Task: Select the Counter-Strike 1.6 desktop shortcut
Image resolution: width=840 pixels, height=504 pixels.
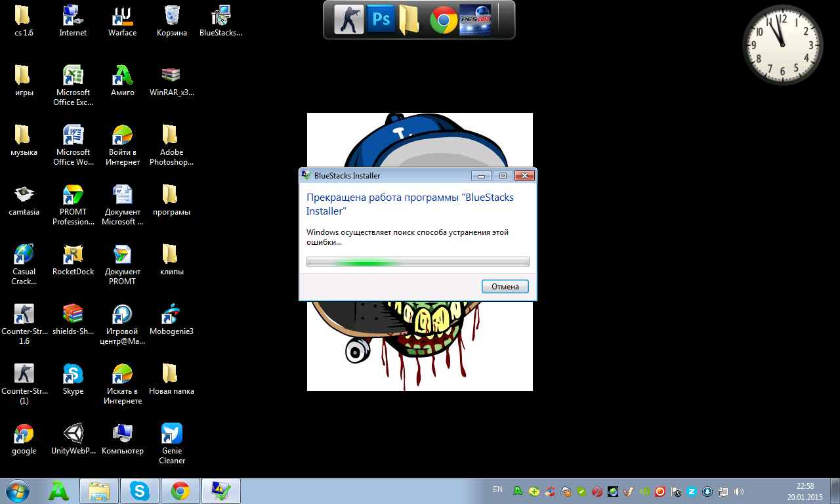Action: (24, 324)
